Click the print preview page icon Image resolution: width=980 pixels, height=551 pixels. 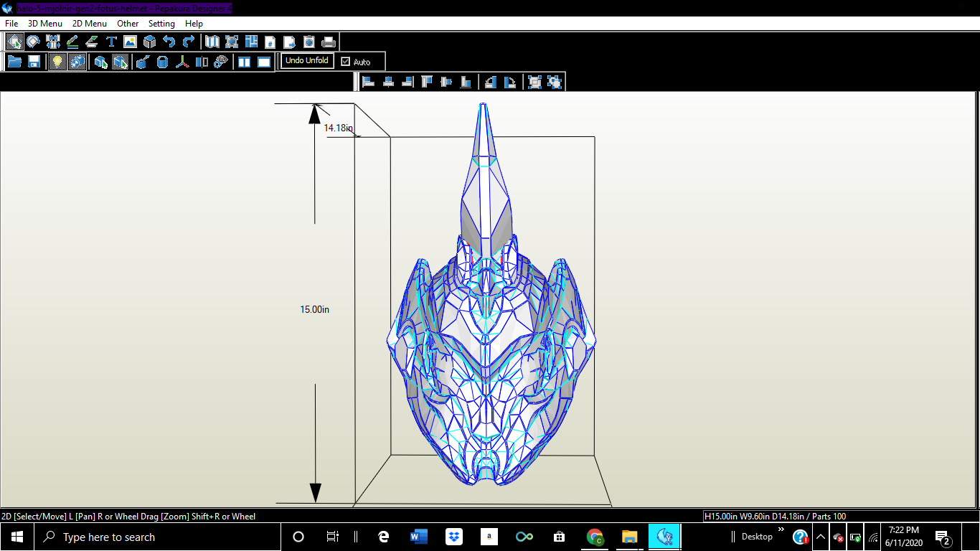(309, 42)
